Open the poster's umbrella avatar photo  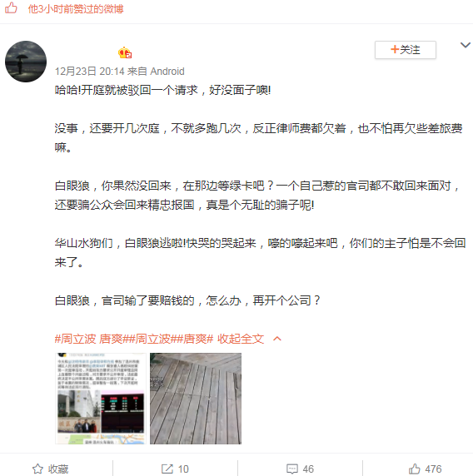click(x=26, y=62)
